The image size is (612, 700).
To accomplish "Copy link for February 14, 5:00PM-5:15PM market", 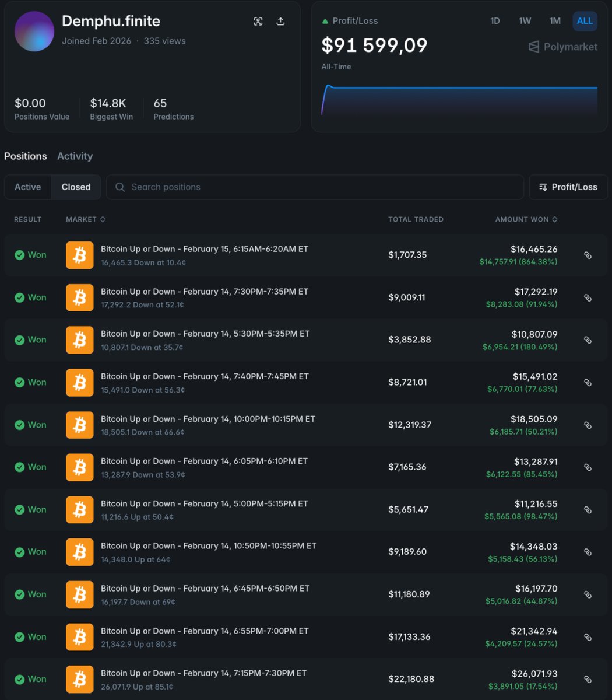I will point(588,509).
